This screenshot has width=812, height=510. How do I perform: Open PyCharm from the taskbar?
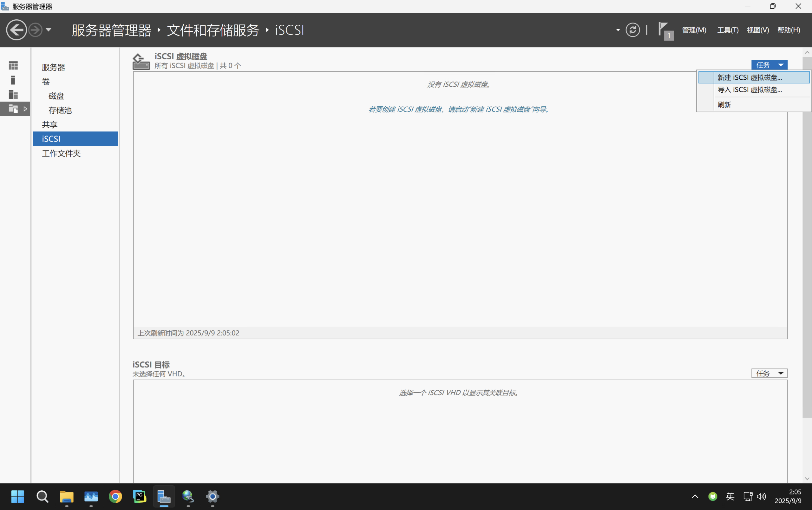[x=140, y=496]
